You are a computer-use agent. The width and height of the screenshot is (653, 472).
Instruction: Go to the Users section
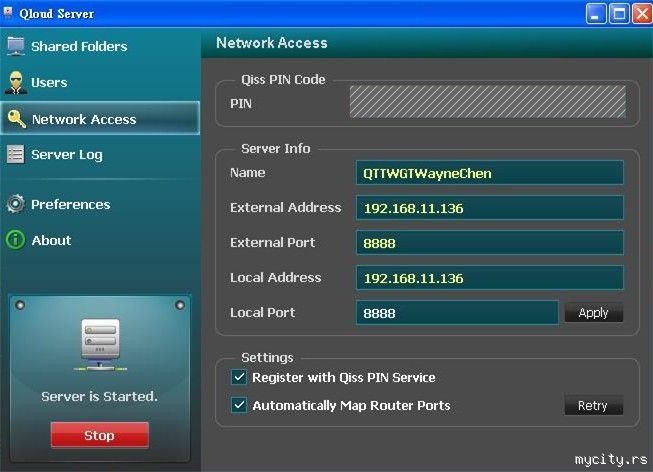click(x=49, y=82)
